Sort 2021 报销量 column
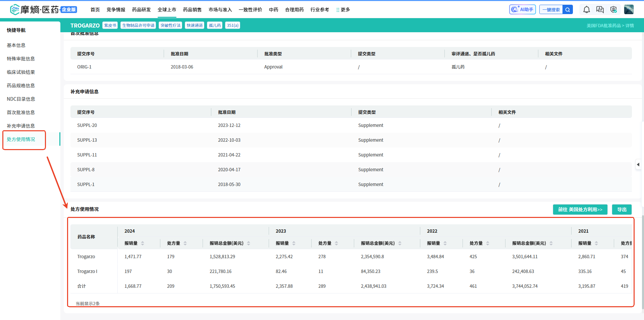The image size is (644, 320). click(x=596, y=243)
